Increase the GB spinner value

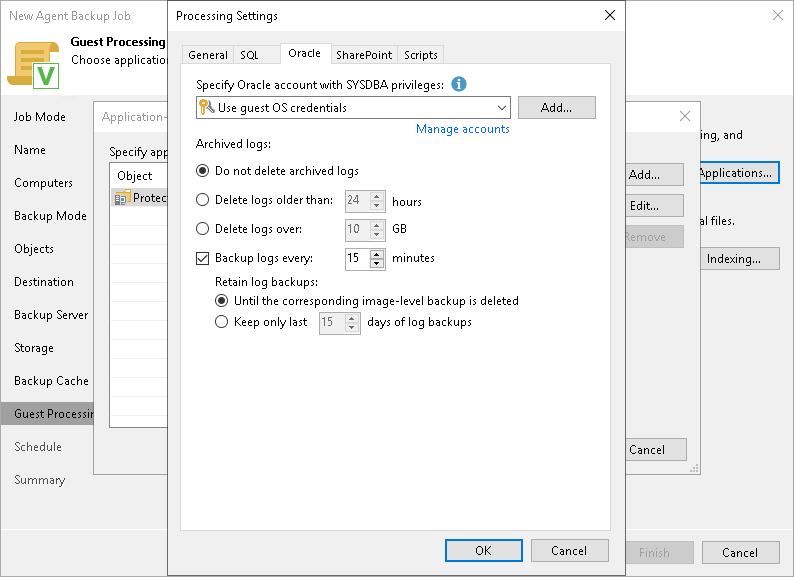click(377, 225)
